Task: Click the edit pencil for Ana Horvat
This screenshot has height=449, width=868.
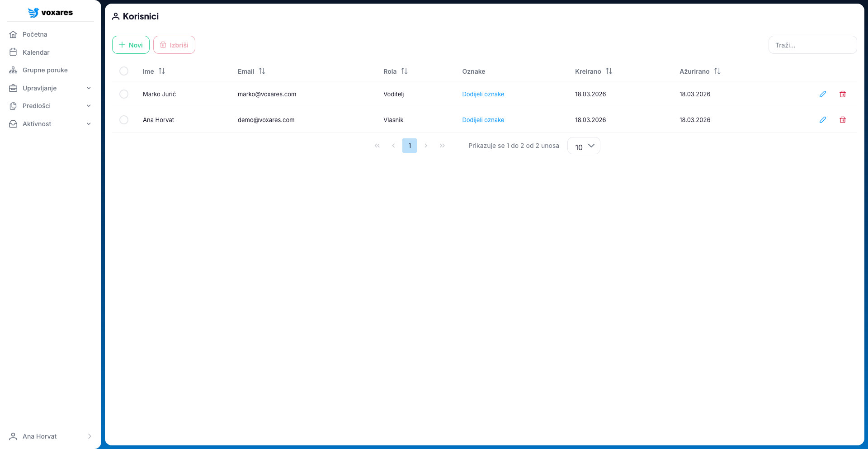Action: pyautogui.click(x=822, y=120)
